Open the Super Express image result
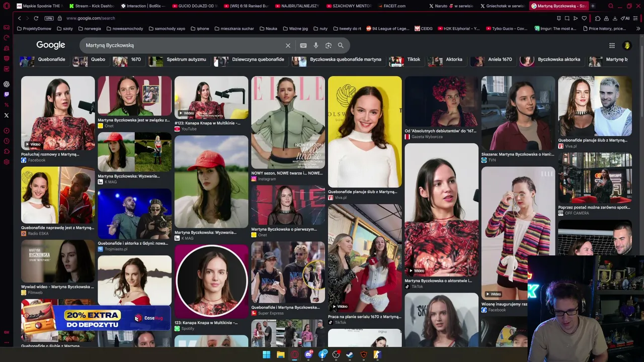Viewport: 644px width, 362px height. [288, 273]
